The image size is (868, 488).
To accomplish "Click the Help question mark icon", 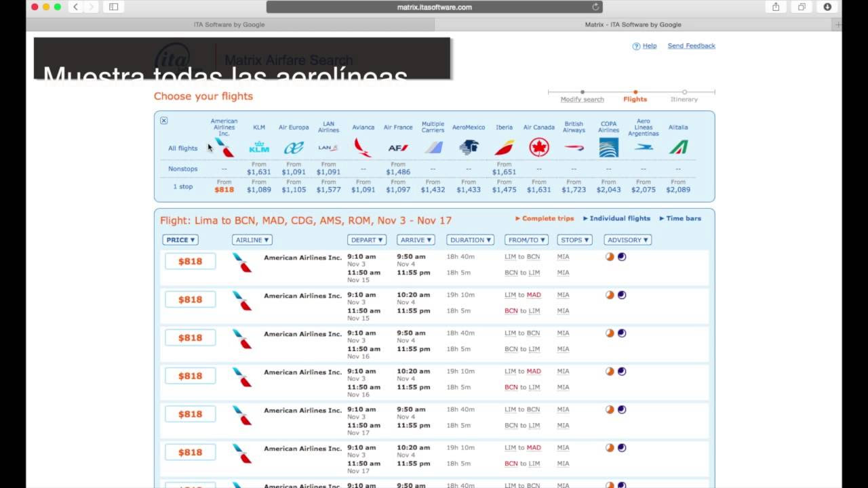I will 636,46.
